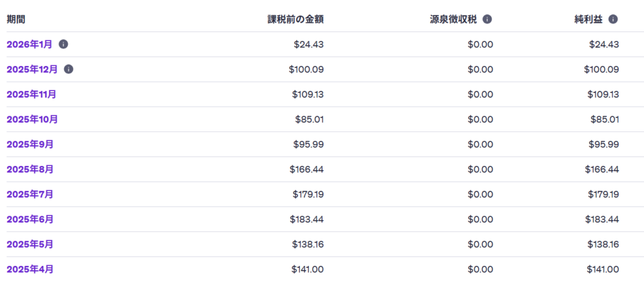Open the 2026年1月 period link

pyautogui.click(x=30, y=44)
